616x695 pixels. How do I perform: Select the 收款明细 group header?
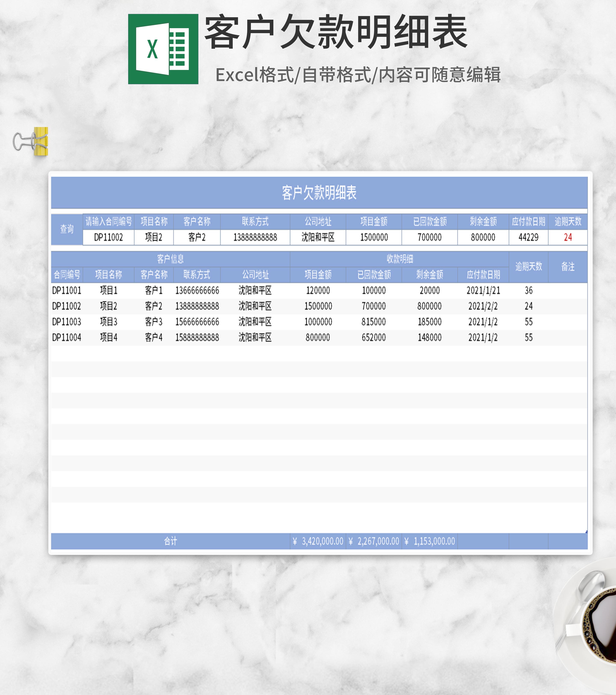[x=399, y=259]
